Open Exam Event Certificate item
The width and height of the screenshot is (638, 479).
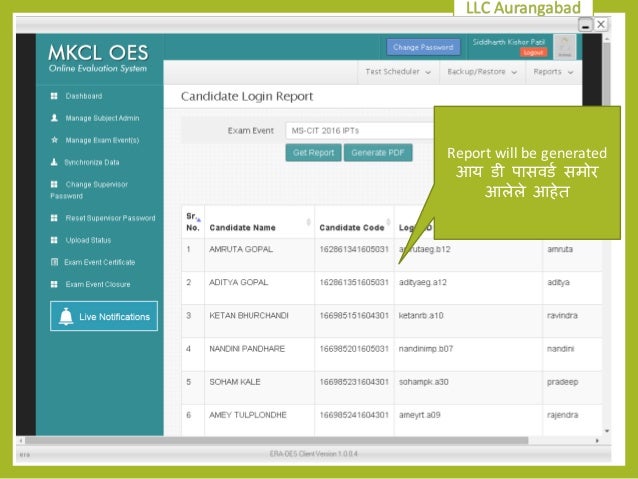pos(100,262)
